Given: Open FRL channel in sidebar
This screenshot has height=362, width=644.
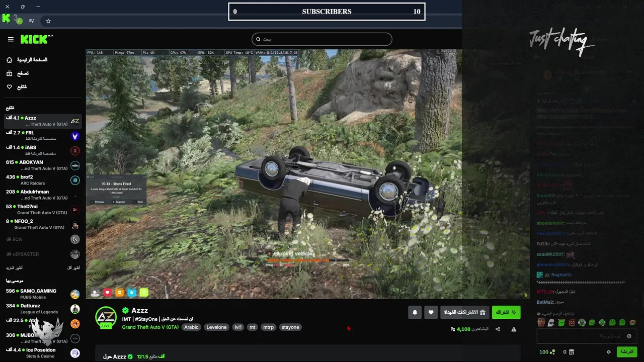Looking at the screenshot, I should pyautogui.click(x=42, y=136).
